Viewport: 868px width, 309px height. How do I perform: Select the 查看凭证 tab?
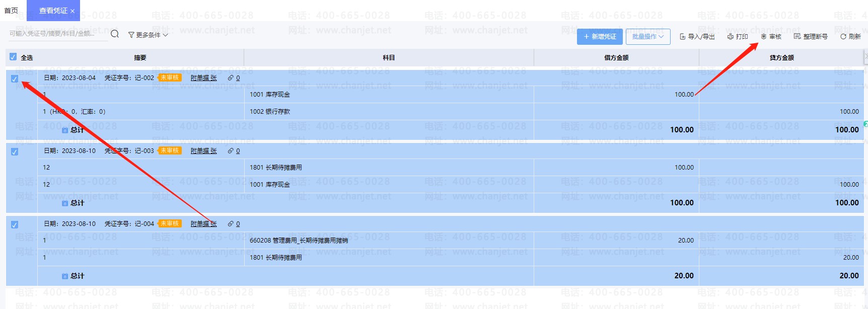[x=53, y=11]
